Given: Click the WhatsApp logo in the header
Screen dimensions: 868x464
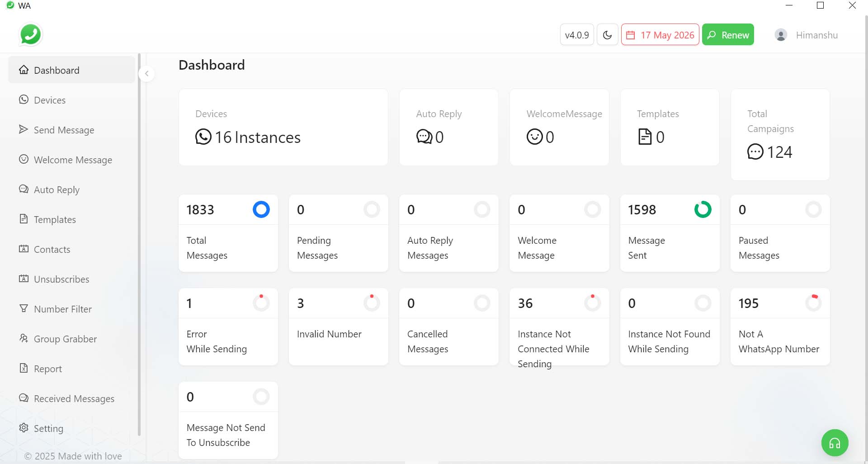Looking at the screenshot, I should click(x=30, y=34).
